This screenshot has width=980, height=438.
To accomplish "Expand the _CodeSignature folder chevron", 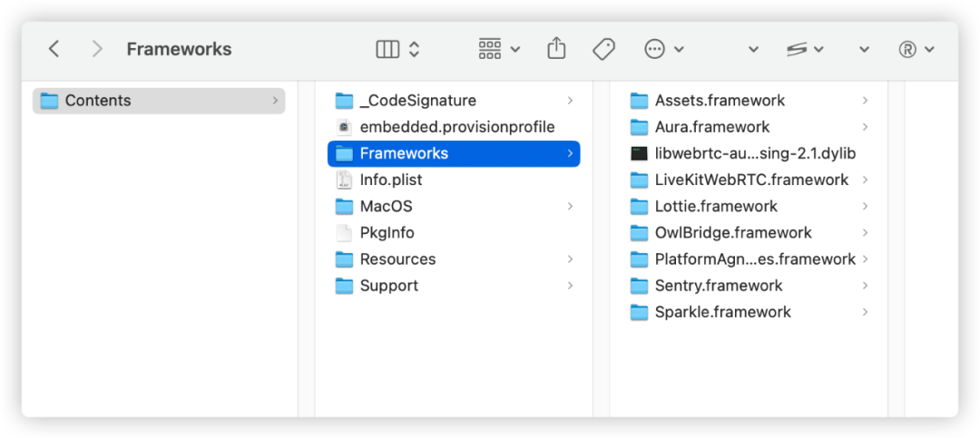I will click(570, 101).
